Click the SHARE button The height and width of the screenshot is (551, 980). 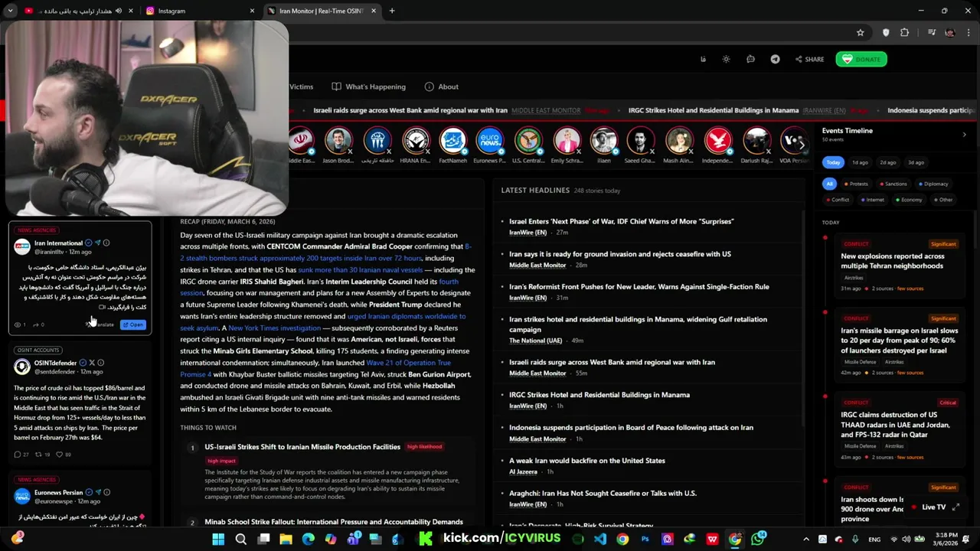[x=809, y=59]
